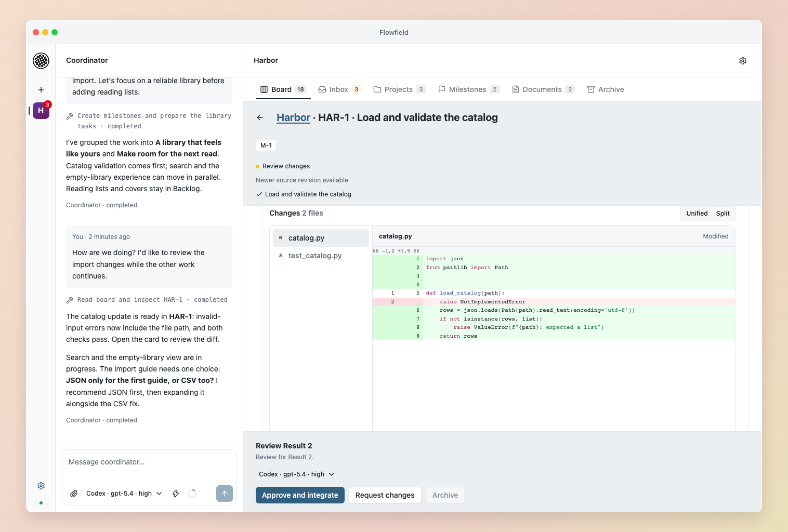This screenshot has width=788, height=532.
Task: Add a new workspace with plus icon
Action: [x=41, y=90]
